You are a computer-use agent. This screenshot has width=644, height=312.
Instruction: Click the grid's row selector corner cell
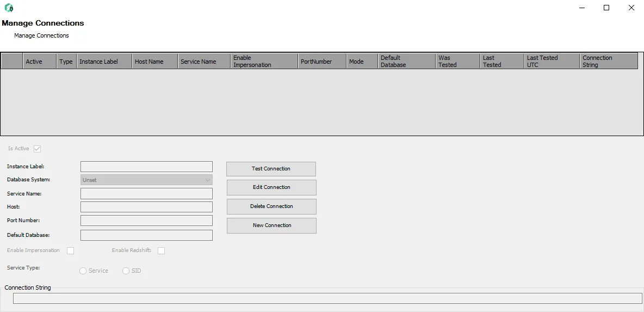click(x=12, y=61)
